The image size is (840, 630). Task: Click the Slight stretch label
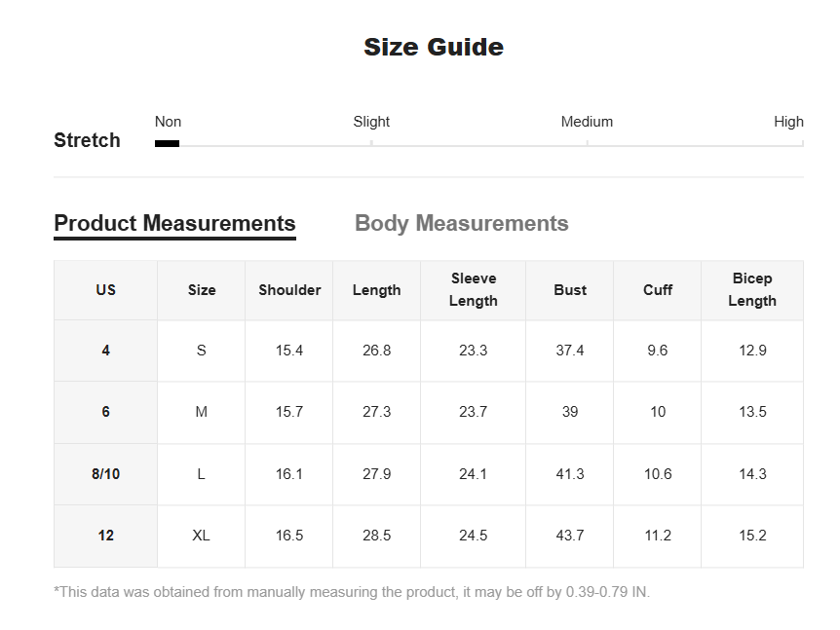pyautogui.click(x=371, y=122)
